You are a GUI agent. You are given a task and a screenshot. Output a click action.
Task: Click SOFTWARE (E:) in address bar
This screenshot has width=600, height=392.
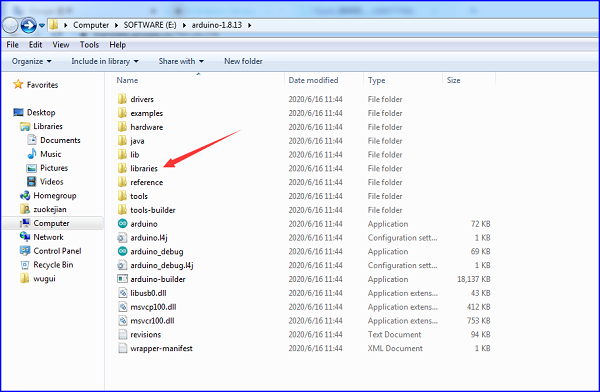click(x=150, y=25)
